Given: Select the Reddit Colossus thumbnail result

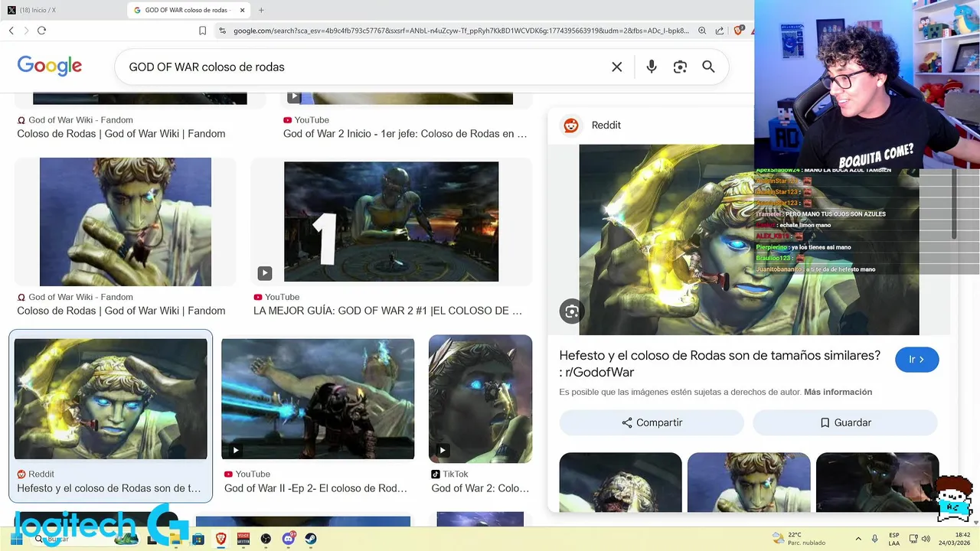Looking at the screenshot, I should click(111, 399).
